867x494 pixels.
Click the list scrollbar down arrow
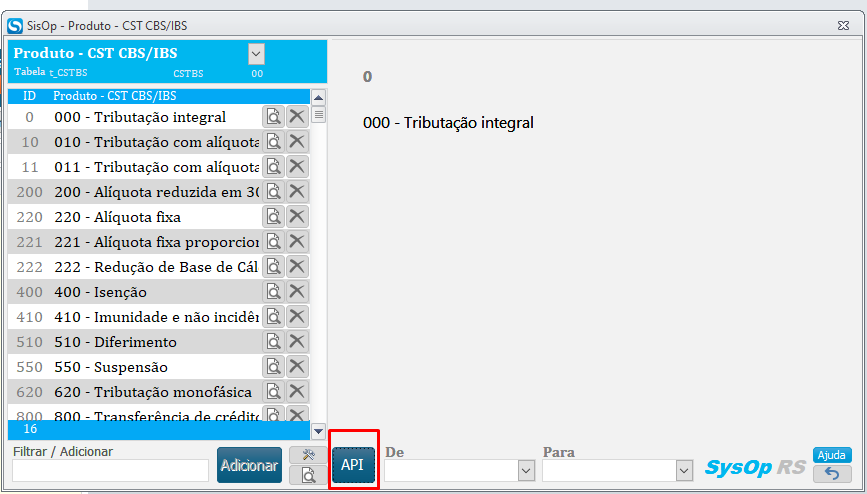point(319,431)
